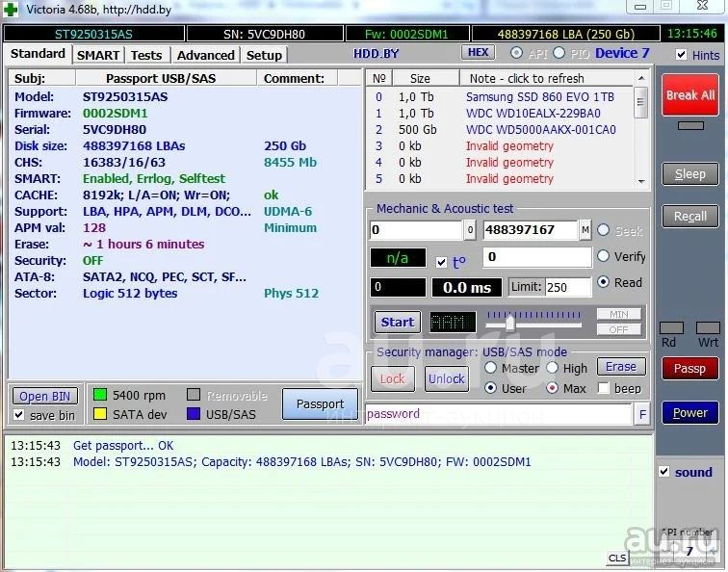Click the F button beside password field
The image size is (728, 572).
pyautogui.click(x=642, y=414)
